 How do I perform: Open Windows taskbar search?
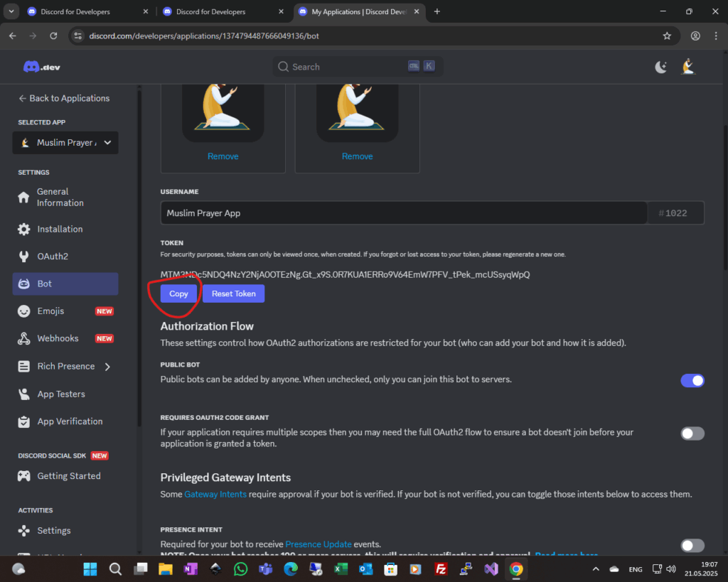(115, 569)
